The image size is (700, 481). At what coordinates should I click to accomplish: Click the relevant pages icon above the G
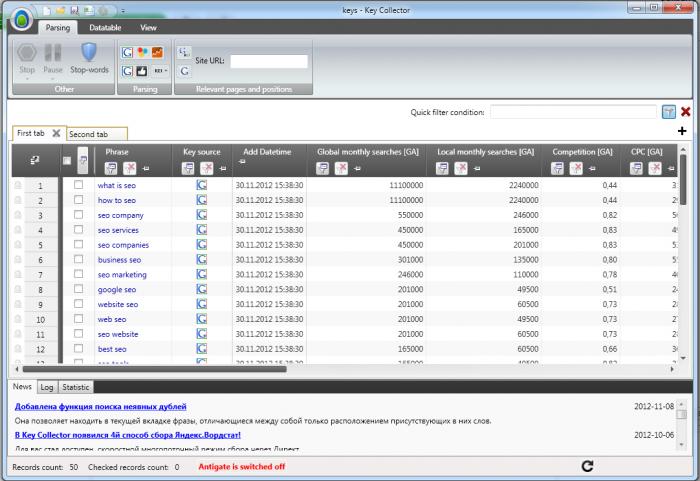[184, 53]
